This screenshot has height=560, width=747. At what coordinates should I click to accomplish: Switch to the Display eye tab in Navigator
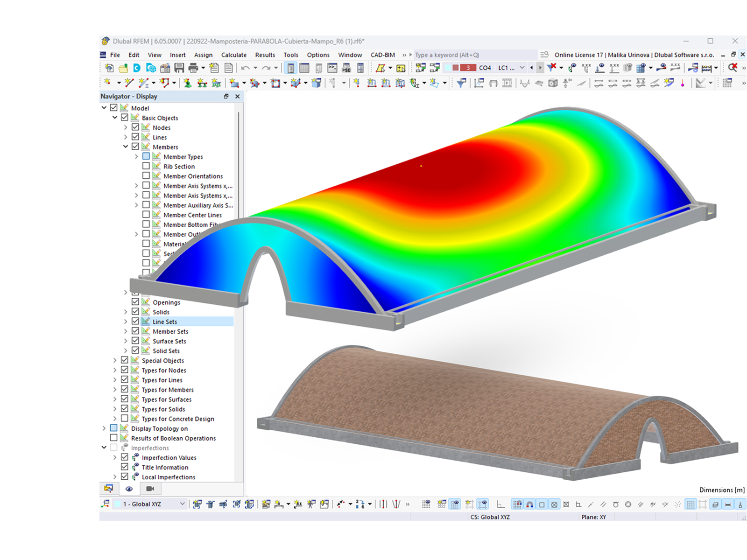click(129, 489)
